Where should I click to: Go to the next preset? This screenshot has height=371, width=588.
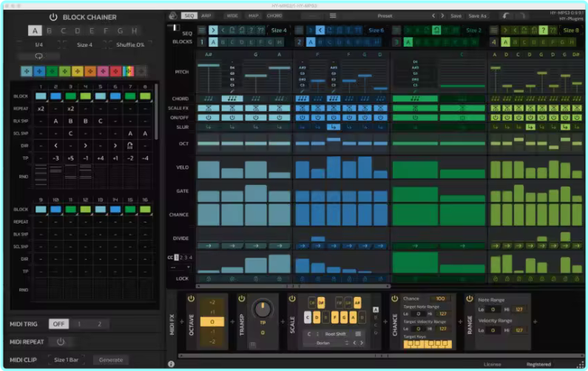pyautogui.click(x=442, y=16)
